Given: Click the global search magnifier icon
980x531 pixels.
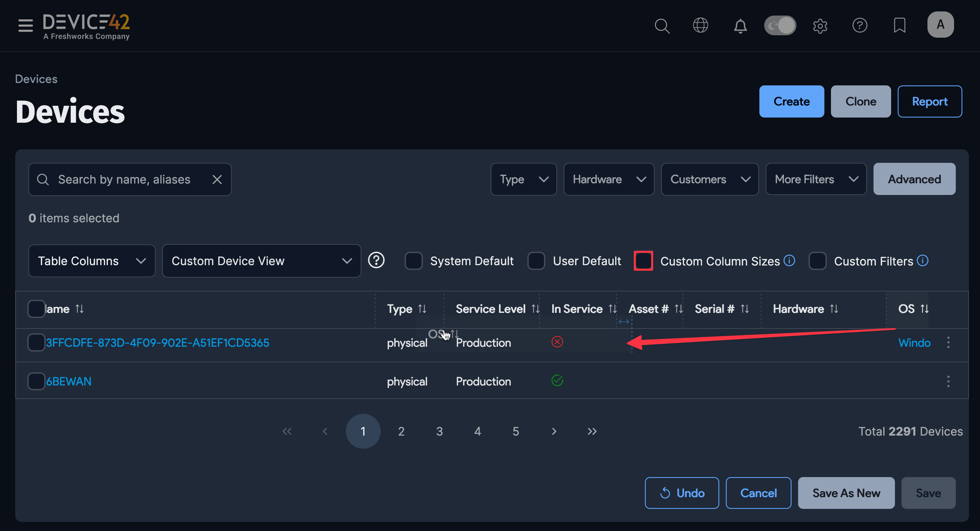Looking at the screenshot, I should [662, 26].
